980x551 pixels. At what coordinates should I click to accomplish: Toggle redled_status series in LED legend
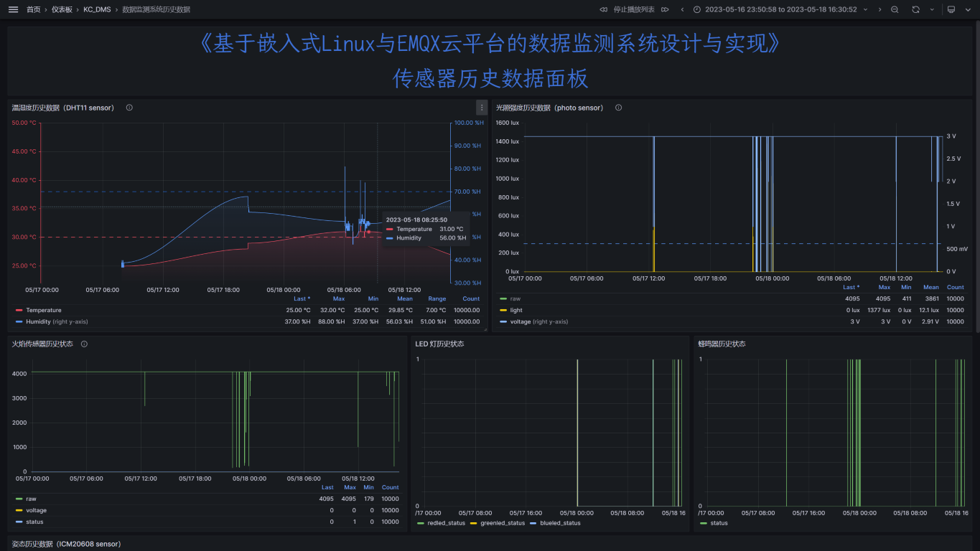(x=447, y=523)
